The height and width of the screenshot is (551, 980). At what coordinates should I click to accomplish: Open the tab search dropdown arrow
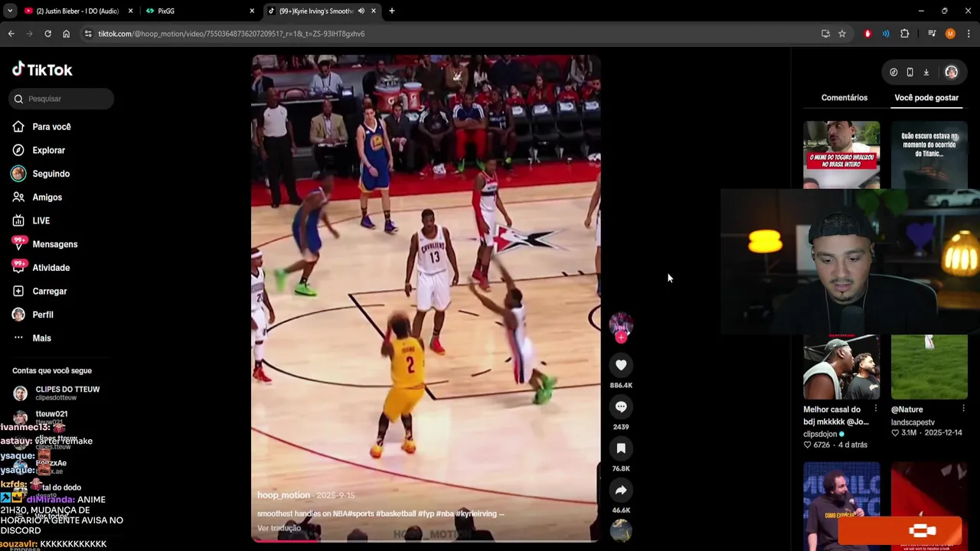tap(9, 11)
